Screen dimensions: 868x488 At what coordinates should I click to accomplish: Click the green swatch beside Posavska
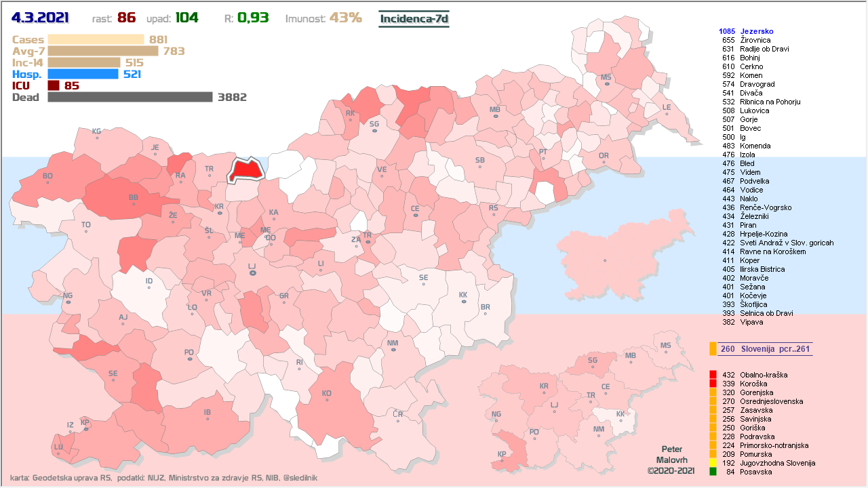[x=713, y=472]
